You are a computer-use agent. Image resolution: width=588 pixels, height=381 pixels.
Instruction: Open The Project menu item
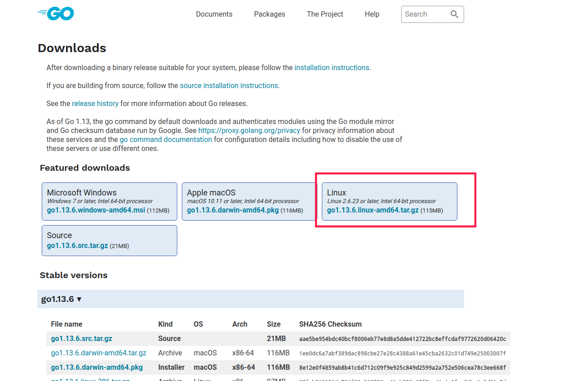[325, 14]
